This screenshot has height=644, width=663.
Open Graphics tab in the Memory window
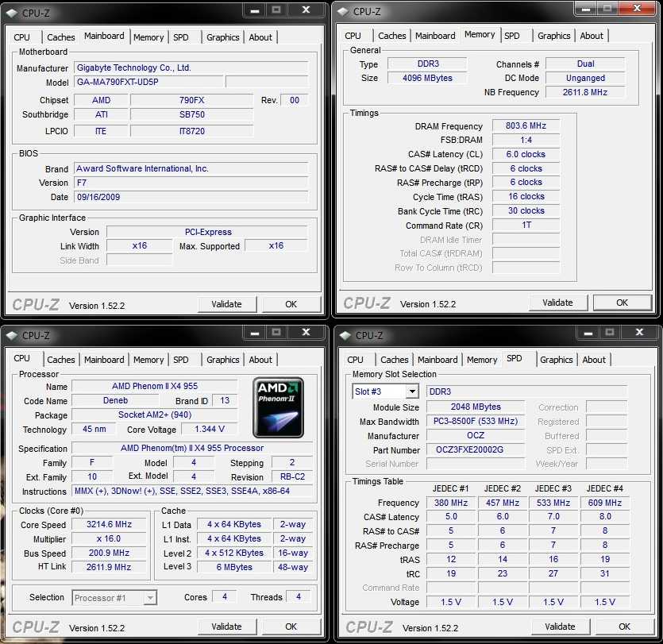coord(554,36)
